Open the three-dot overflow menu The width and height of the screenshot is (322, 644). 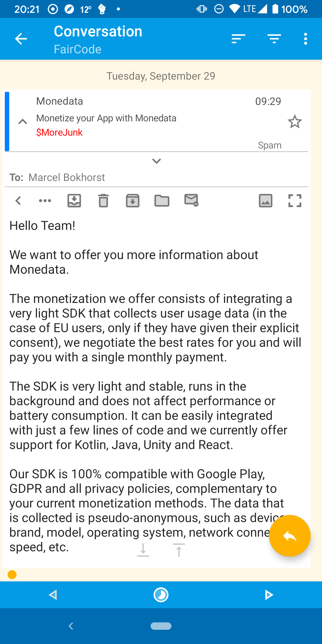305,39
